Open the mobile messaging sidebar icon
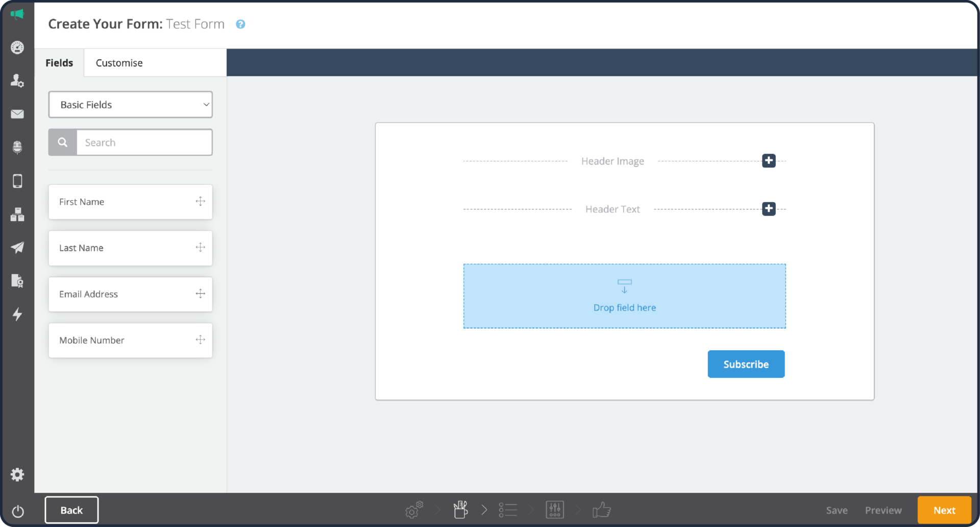The height and width of the screenshot is (527, 980). point(17,181)
